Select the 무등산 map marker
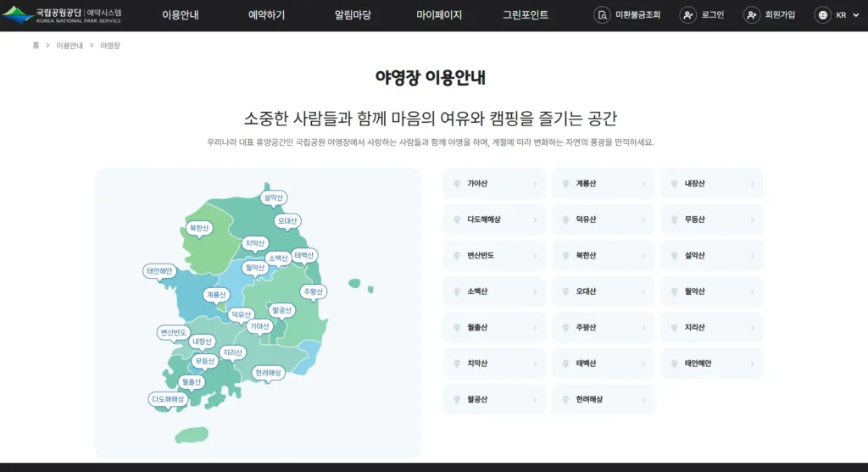 tap(204, 363)
